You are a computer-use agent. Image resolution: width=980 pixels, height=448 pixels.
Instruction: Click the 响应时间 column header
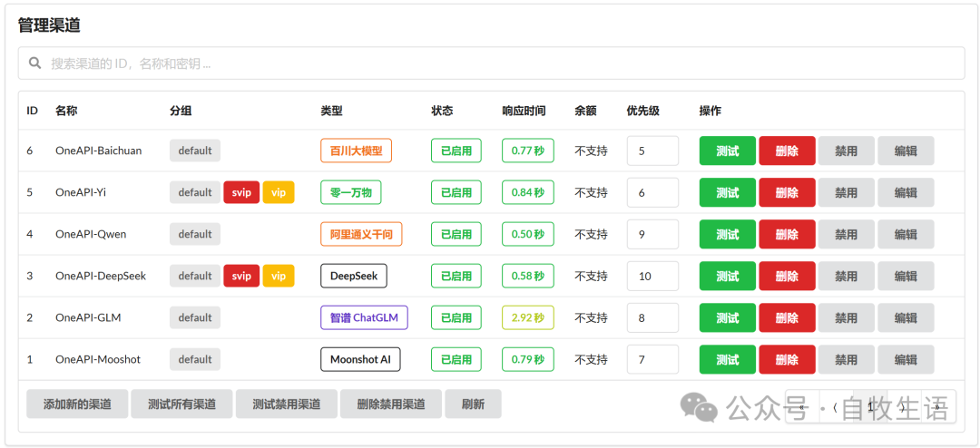point(524,111)
